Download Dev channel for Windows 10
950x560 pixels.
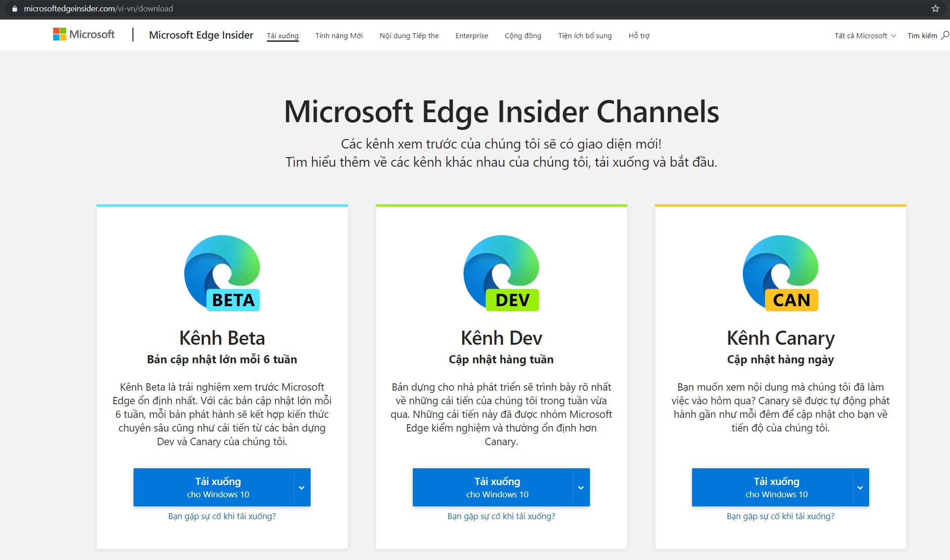pos(493,487)
